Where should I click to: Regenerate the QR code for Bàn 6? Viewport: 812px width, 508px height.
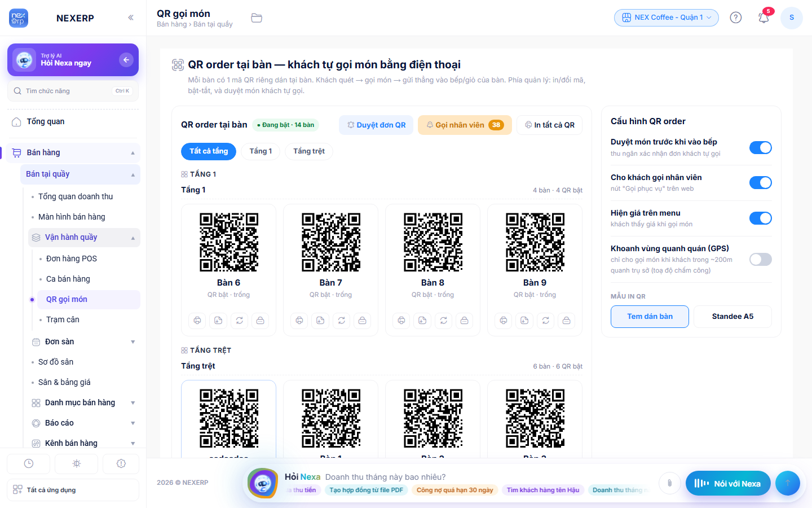point(239,321)
